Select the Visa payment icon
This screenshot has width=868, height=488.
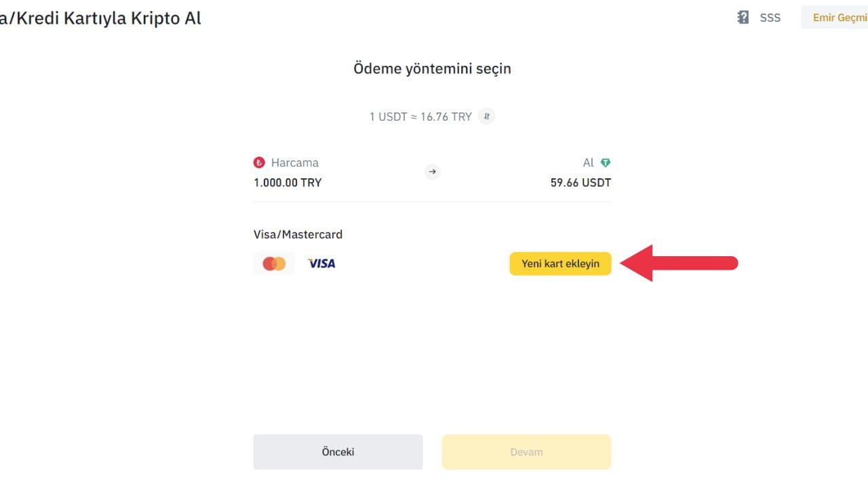[321, 263]
